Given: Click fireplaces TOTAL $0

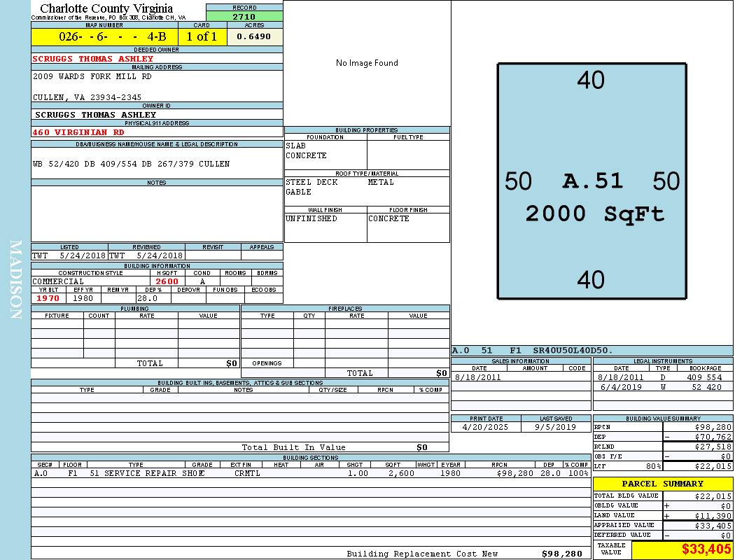Looking at the screenshot, I should click(x=442, y=374).
